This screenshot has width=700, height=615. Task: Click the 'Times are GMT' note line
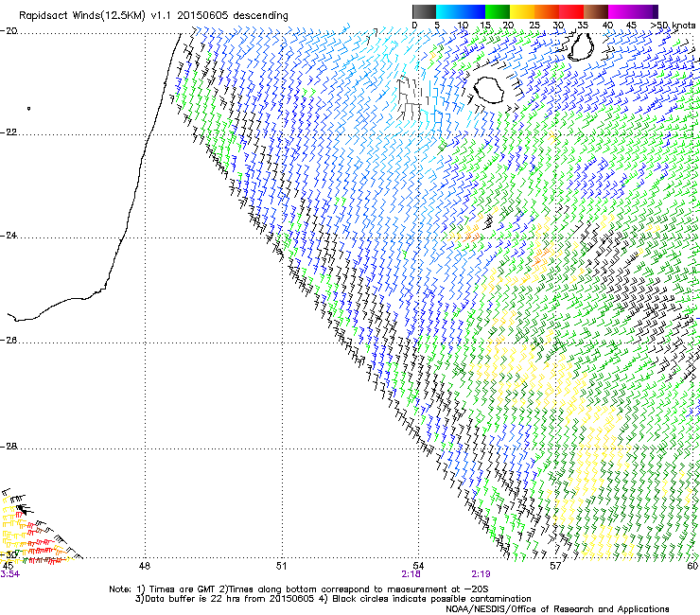299,589
